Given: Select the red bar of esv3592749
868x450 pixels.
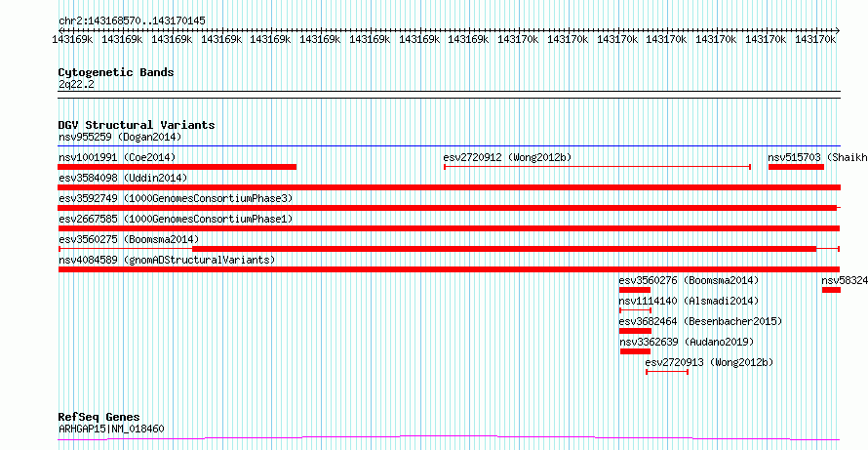Looking at the screenshot, I should tap(448, 208).
